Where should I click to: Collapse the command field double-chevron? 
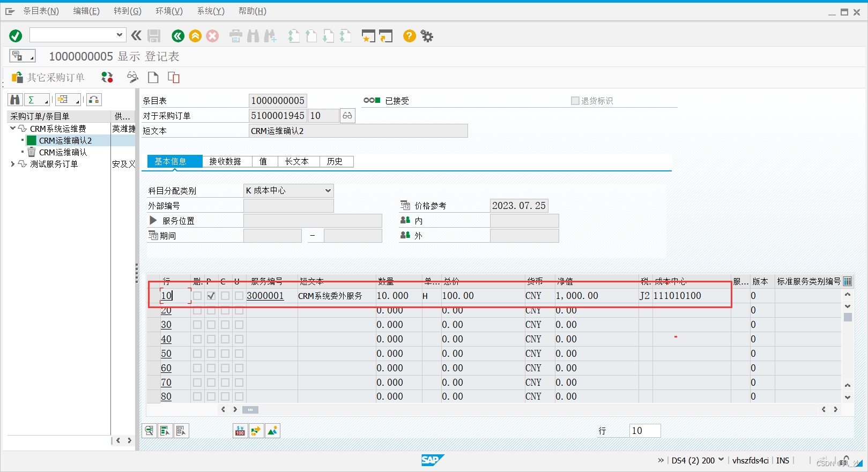click(x=136, y=35)
